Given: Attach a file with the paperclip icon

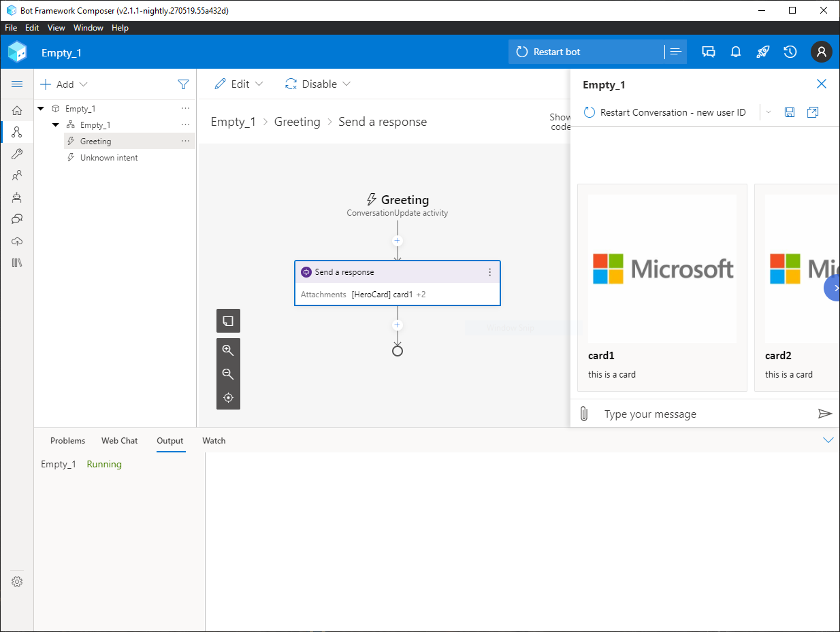Looking at the screenshot, I should point(583,413).
